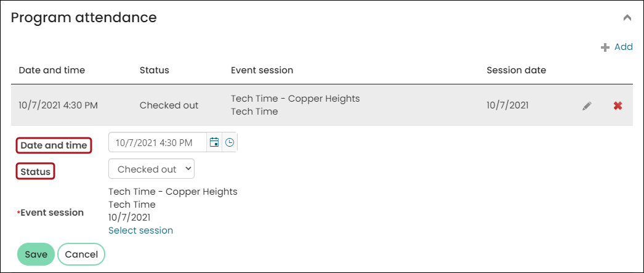Click the Status column header
The image size is (644, 273).
(x=155, y=70)
